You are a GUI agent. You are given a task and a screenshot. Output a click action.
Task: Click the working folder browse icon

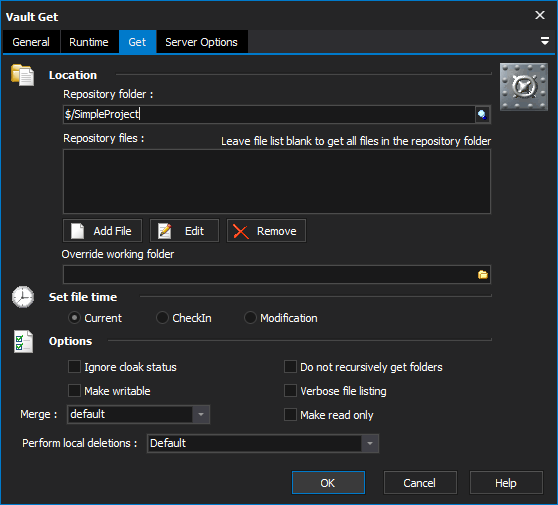click(483, 274)
